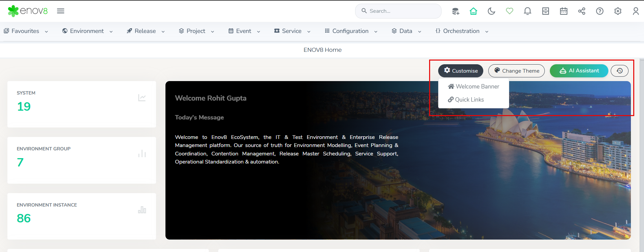Open the help question mark icon
The width and height of the screenshot is (644, 252).
tap(600, 11)
